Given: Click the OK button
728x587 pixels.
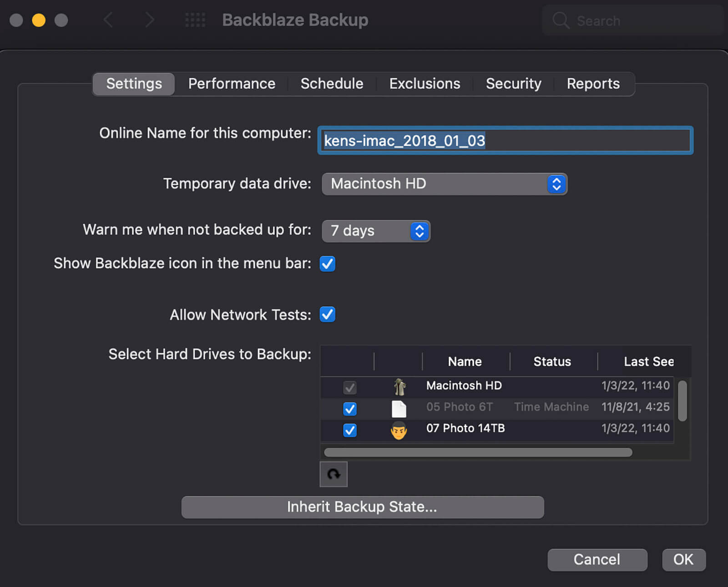Looking at the screenshot, I should (683, 559).
